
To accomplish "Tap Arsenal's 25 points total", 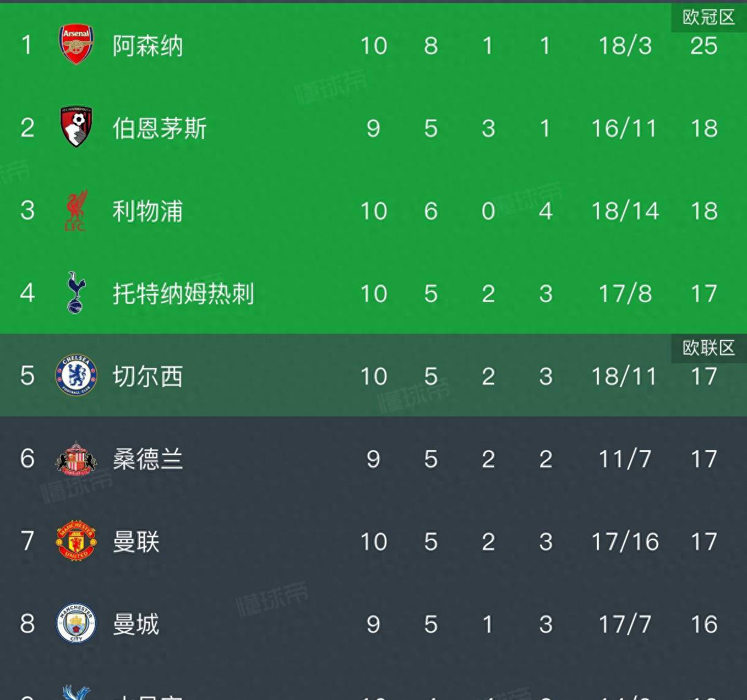I will pyautogui.click(x=704, y=46).
